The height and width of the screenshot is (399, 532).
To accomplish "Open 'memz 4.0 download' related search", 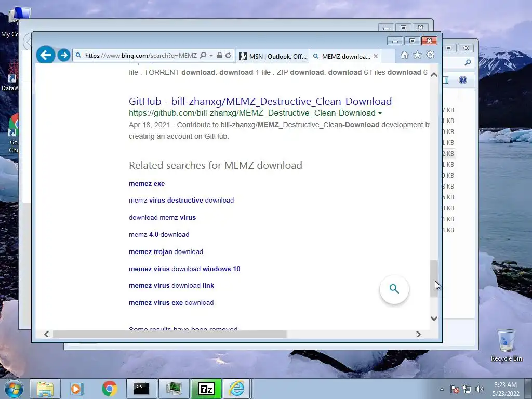I will pos(159,234).
